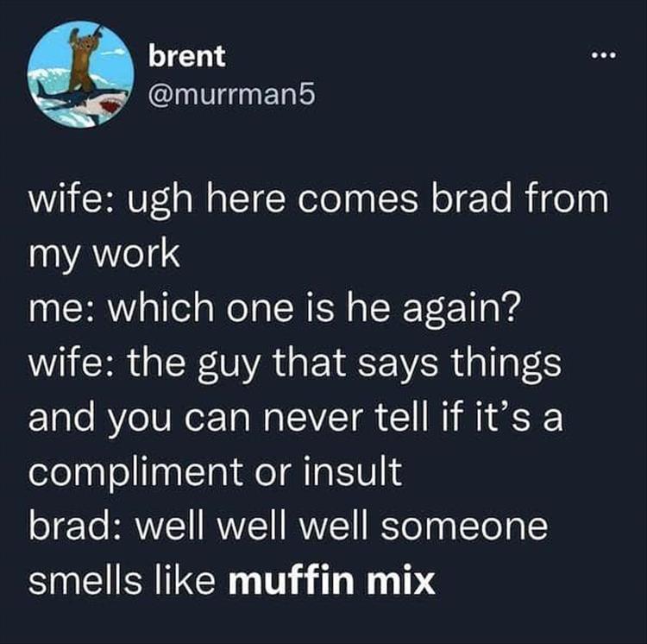Click "brad: well well well someone" line
Image resolution: width=647 pixels, height=644 pixels.
[x=288, y=527]
